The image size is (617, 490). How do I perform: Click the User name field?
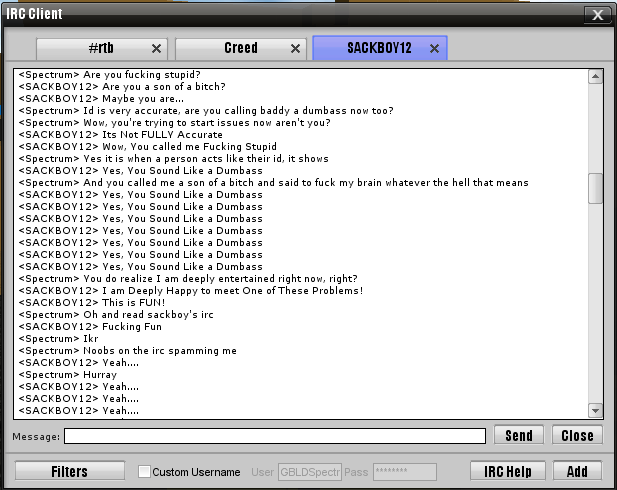point(310,472)
